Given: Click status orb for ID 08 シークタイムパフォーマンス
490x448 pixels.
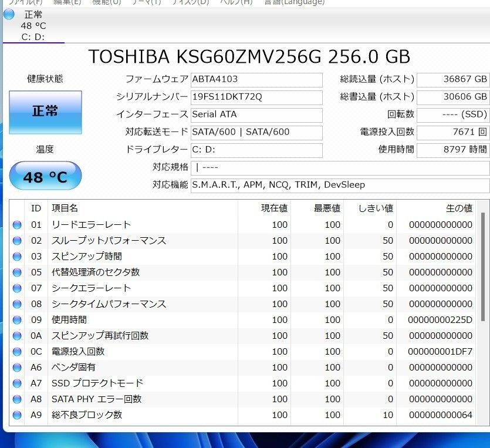Looking at the screenshot, I should point(17,304).
